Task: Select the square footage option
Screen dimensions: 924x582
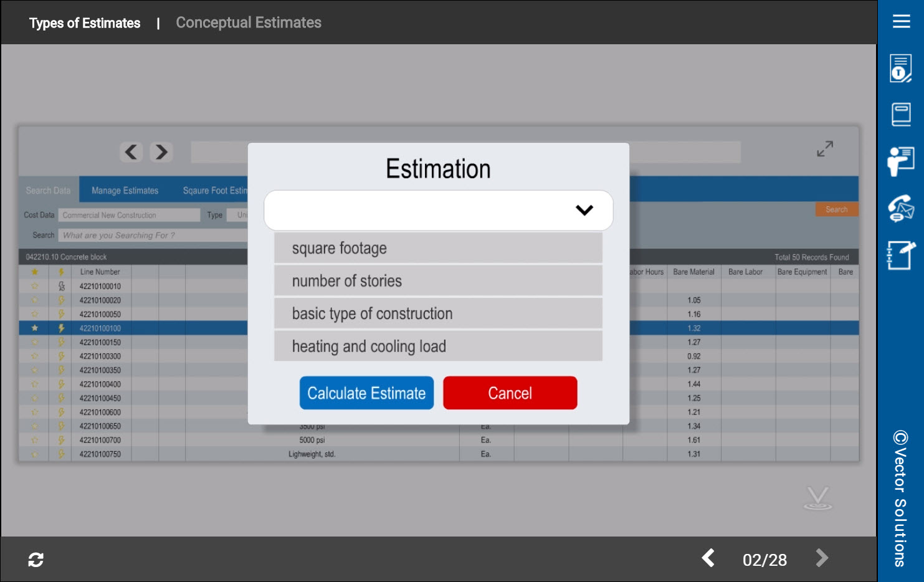Action: (438, 248)
